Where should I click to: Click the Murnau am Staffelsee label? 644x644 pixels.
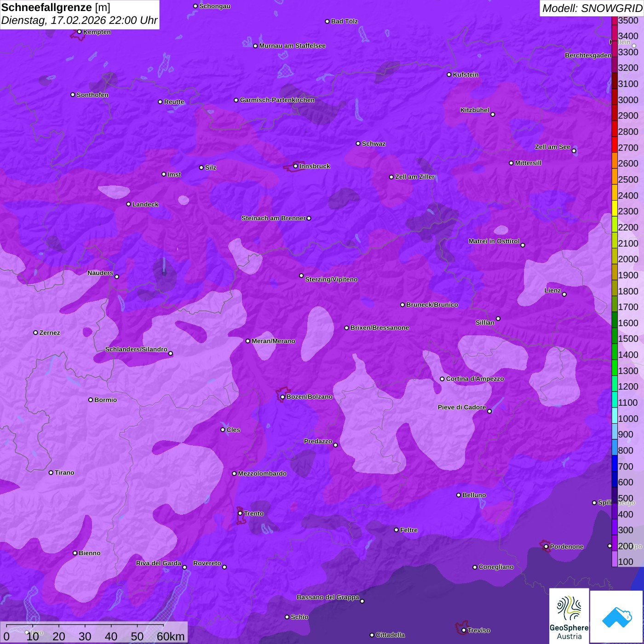point(293,46)
